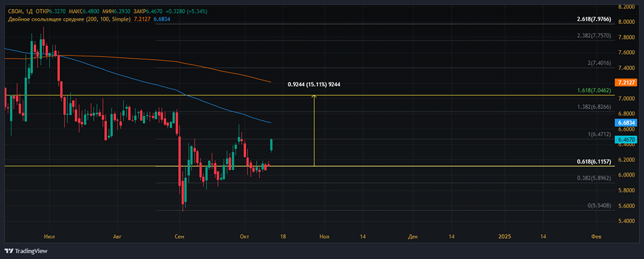The image size is (644, 259).
Task: Select the yellow vertical measurement arrow
Action: click(x=314, y=131)
